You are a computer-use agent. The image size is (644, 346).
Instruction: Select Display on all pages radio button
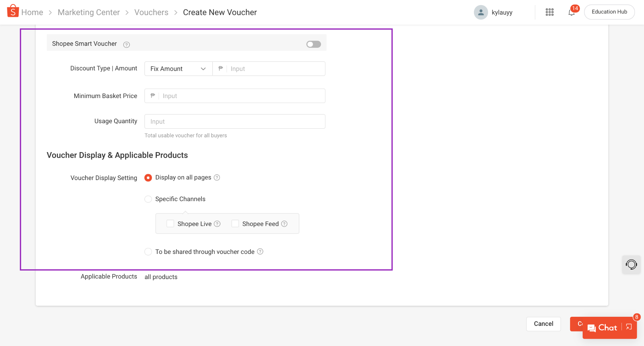[x=148, y=178]
